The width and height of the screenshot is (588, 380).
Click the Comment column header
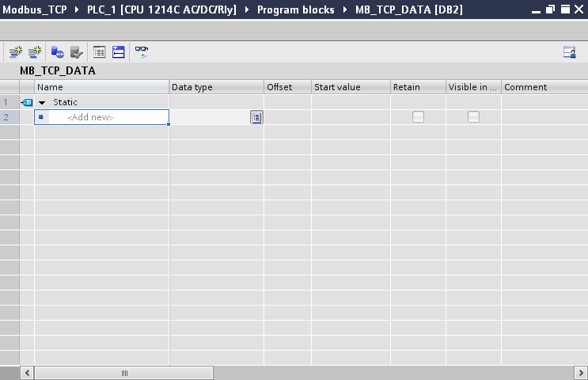pos(544,87)
